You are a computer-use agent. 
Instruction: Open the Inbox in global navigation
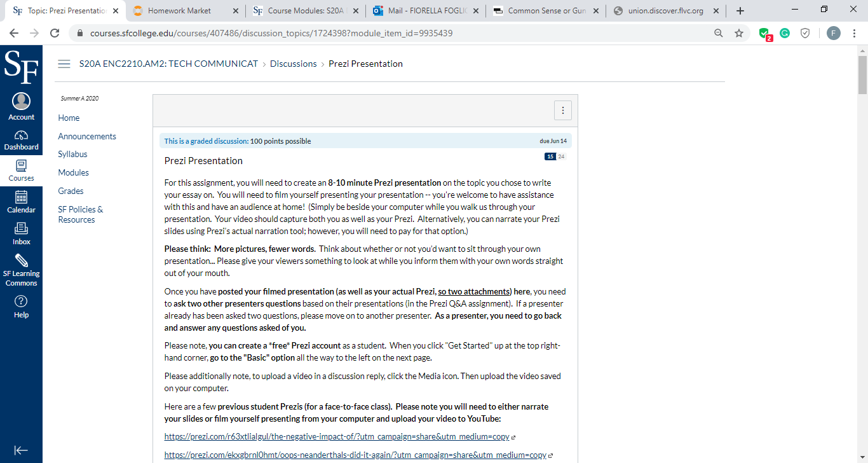pos(21,234)
